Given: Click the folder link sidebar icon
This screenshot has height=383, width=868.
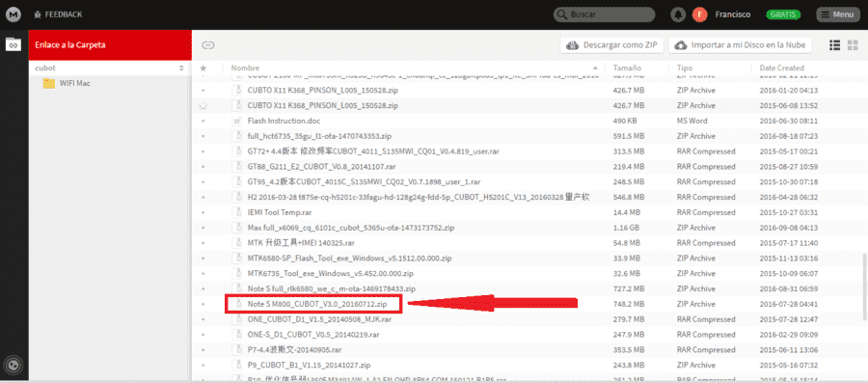Looking at the screenshot, I should [x=14, y=44].
